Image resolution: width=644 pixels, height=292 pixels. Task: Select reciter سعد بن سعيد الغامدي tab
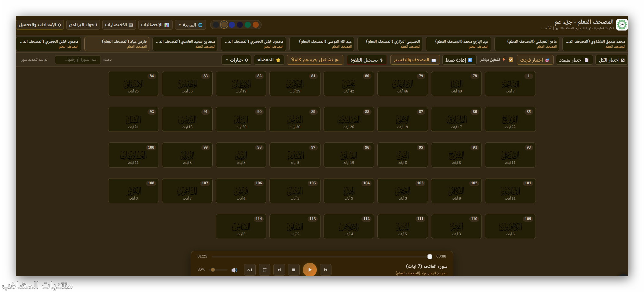click(x=185, y=44)
